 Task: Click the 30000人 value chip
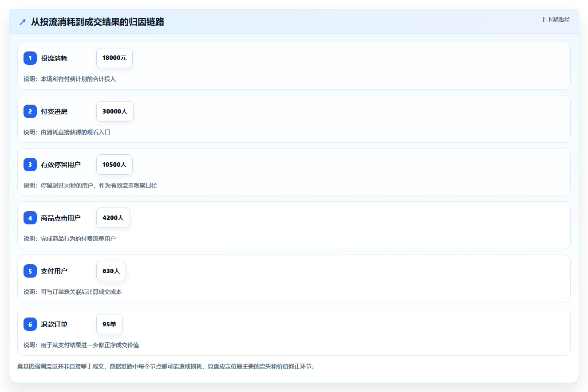coord(115,111)
